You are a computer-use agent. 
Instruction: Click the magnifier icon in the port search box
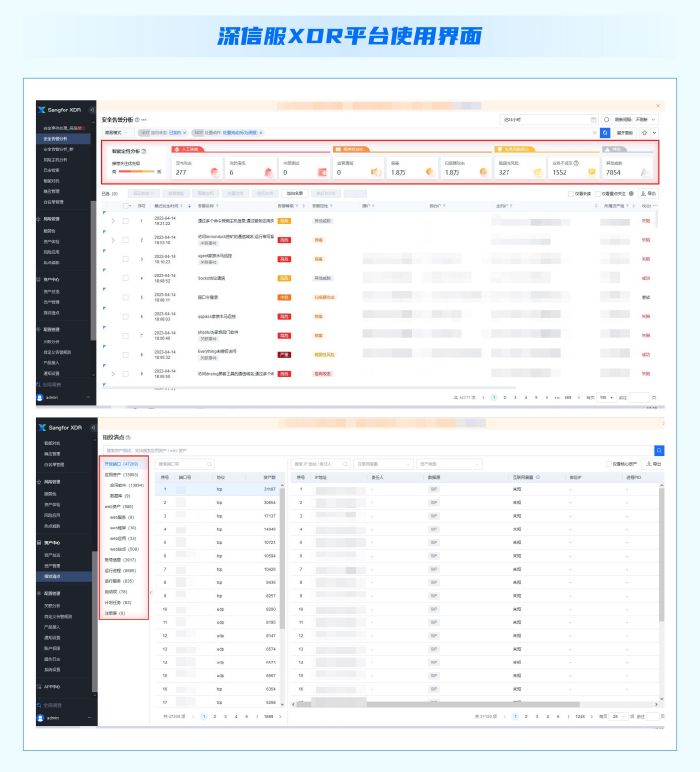point(209,464)
